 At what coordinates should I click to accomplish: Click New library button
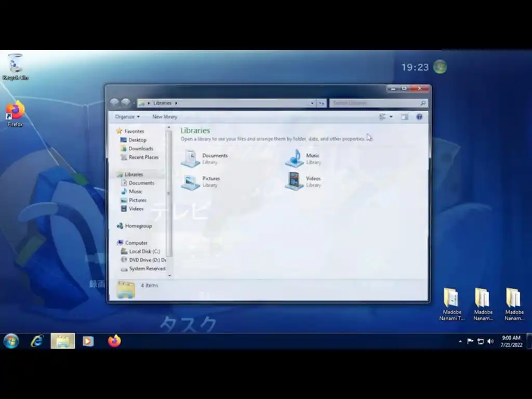tap(165, 117)
